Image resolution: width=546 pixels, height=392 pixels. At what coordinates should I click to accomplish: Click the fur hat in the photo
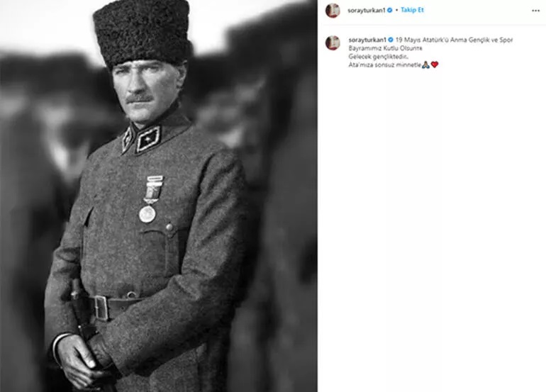point(142,32)
